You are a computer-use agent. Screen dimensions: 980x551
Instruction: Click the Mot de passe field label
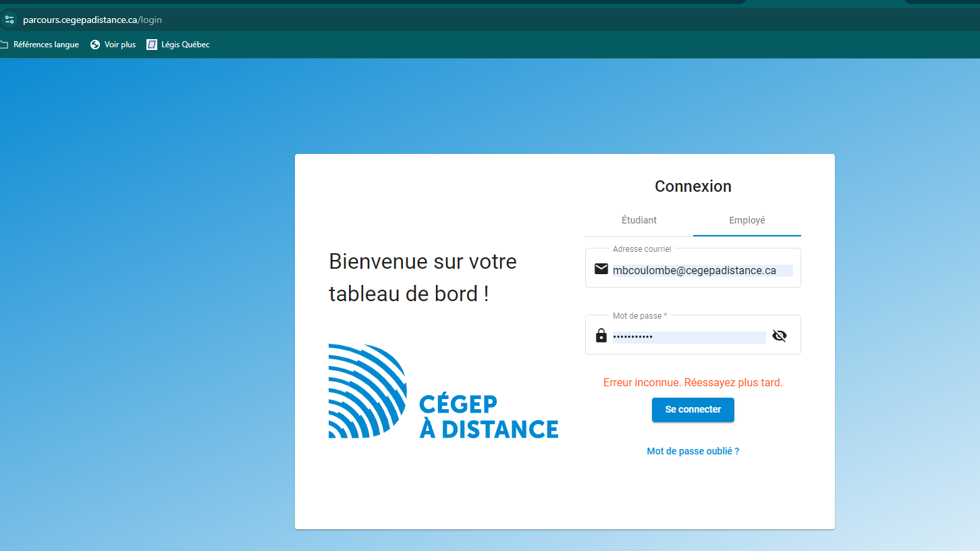[x=639, y=316]
